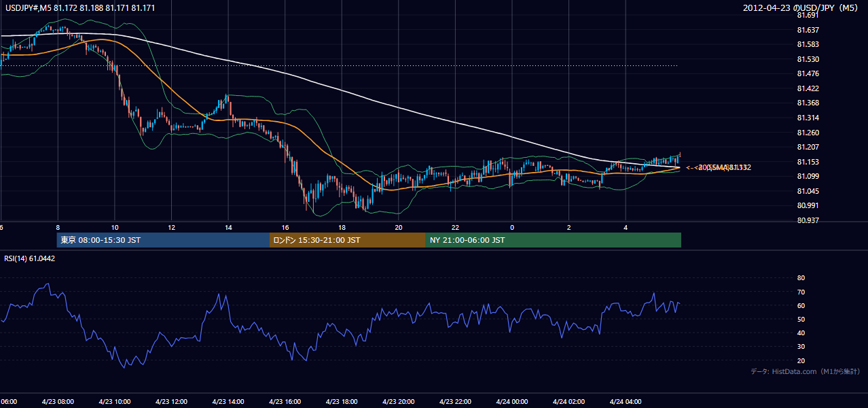This screenshot has width=868, height=408.
Task: Click price axis value 81.207
Action: (808, 147)
